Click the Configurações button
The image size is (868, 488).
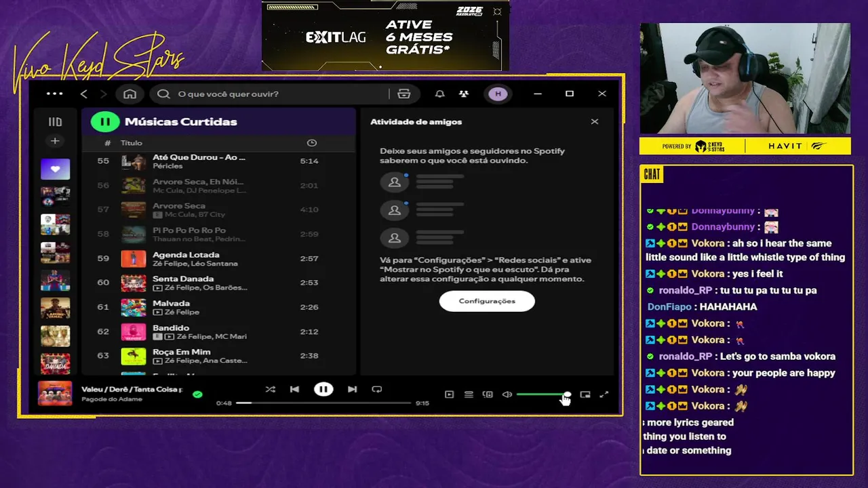click(x=487, y=301)
